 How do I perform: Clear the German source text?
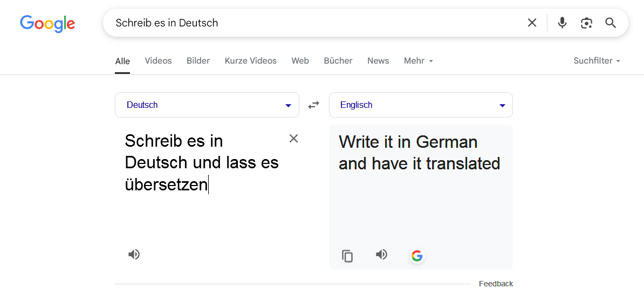[293, 139]
